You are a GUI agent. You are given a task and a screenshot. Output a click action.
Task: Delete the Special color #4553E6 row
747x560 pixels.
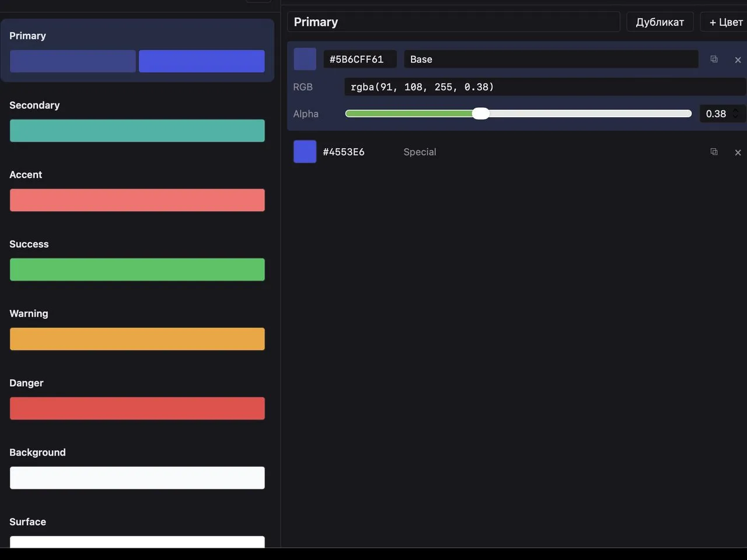[x=738, y=152]
